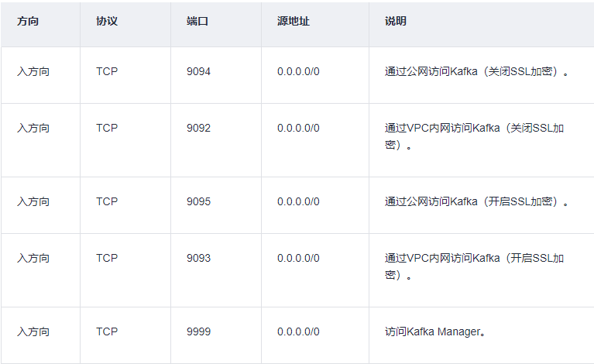Click 0.0.0.0/0 in the port 9092 row
Viewport: 594px width, 364px height.
click(x=298, y=128)
